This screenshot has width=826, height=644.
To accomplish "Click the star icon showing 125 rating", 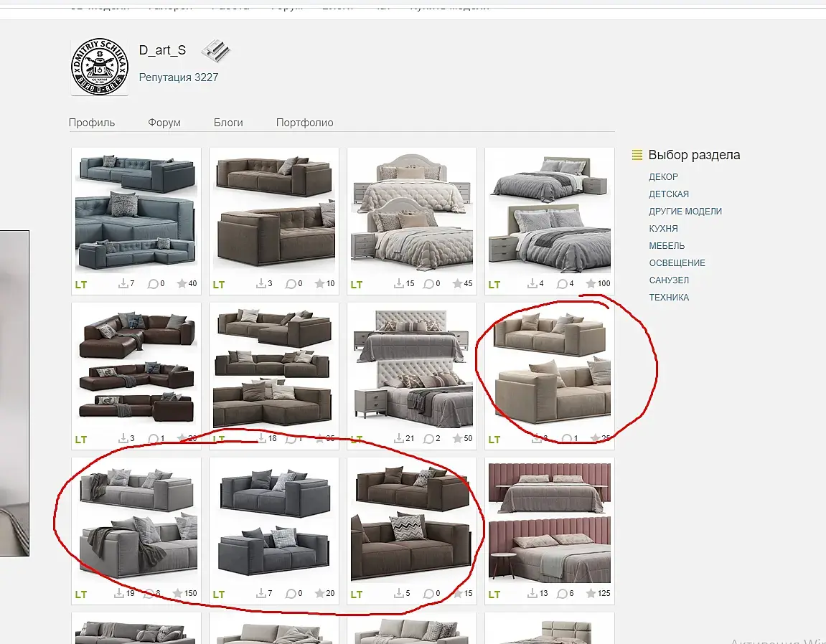I will point(591,593).
